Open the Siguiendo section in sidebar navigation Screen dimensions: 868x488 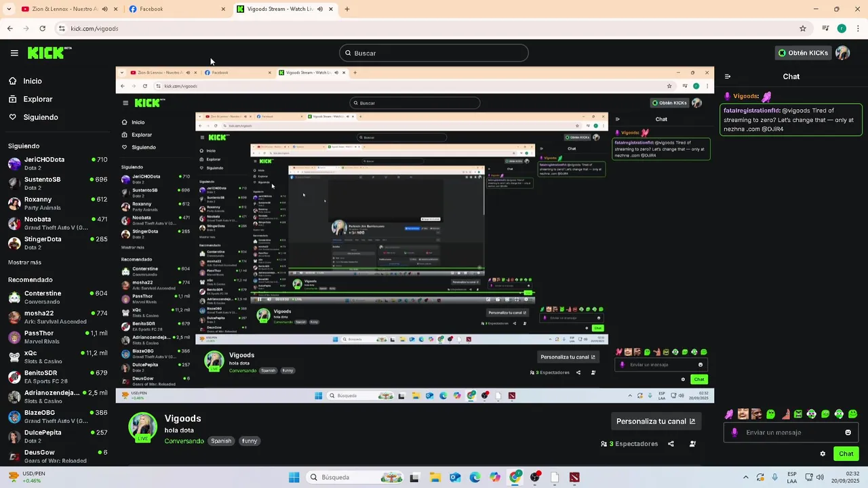(41, 117)
